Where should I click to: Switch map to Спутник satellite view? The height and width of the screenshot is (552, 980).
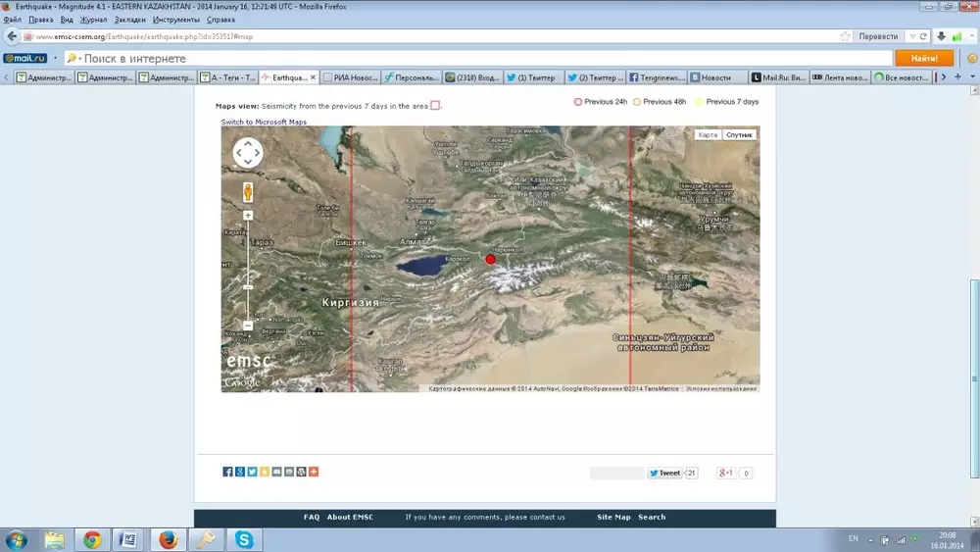tap(740, 134)
